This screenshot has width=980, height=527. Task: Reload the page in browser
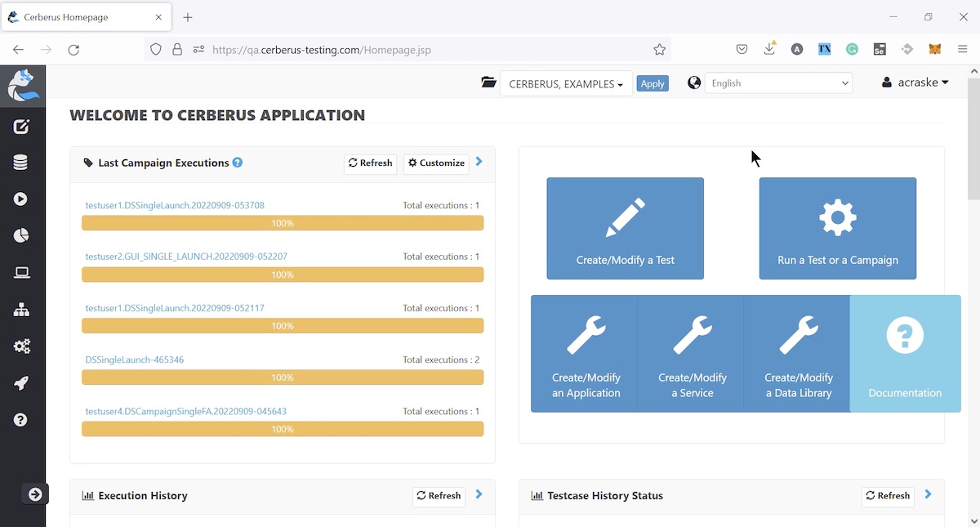coord(73,50)
